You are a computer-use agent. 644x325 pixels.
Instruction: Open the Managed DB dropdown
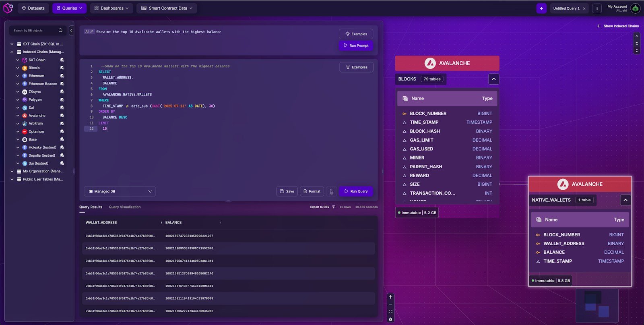[x=120, y=191]
